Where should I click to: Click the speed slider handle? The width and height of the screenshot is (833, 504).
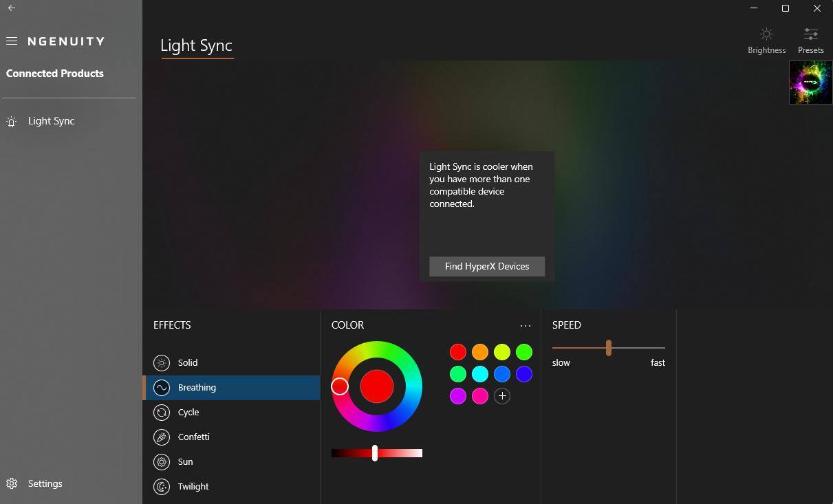(609, 348)
